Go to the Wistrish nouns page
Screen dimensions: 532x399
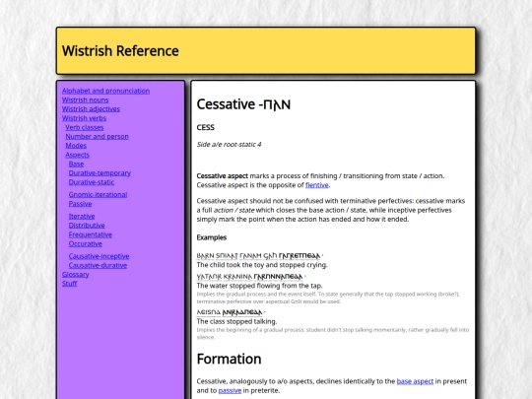tap(85, 100)
